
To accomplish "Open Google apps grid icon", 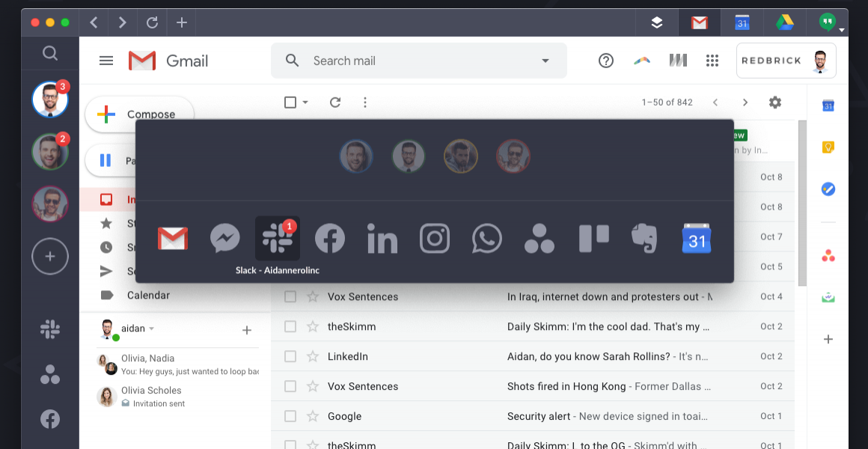I will click(x=712, y=61).
